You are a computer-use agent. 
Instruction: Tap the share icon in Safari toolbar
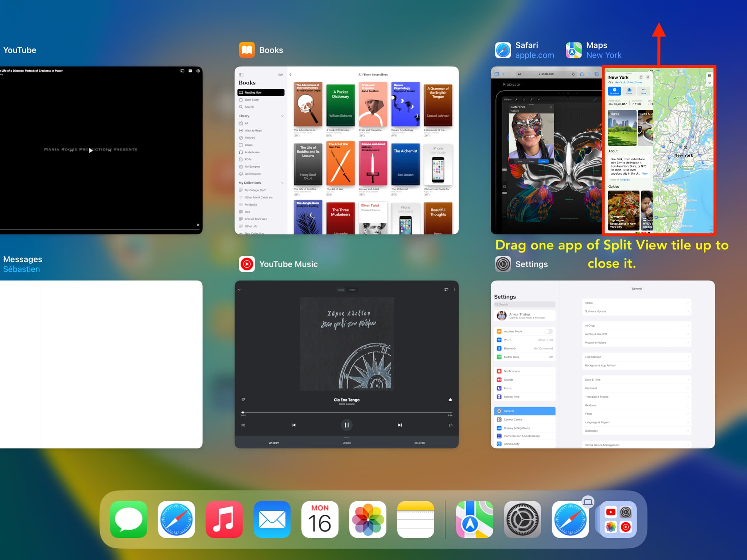click(x=582, y=74)
